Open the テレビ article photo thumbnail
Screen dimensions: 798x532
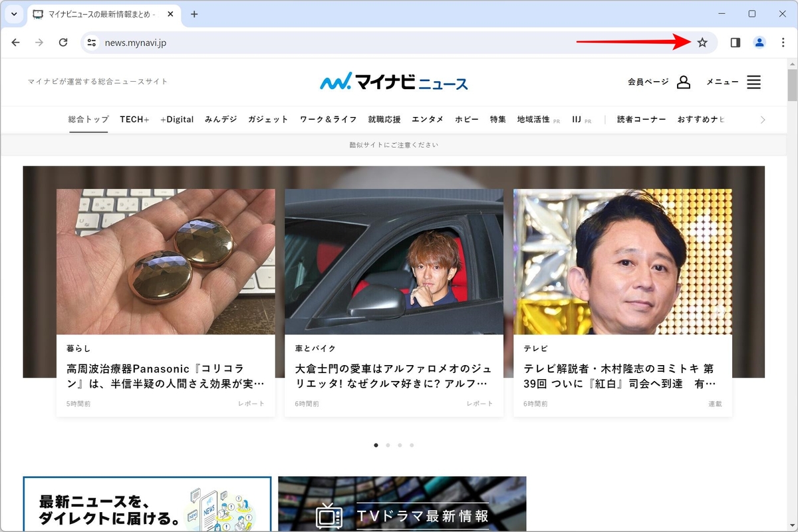pos(622,261)
